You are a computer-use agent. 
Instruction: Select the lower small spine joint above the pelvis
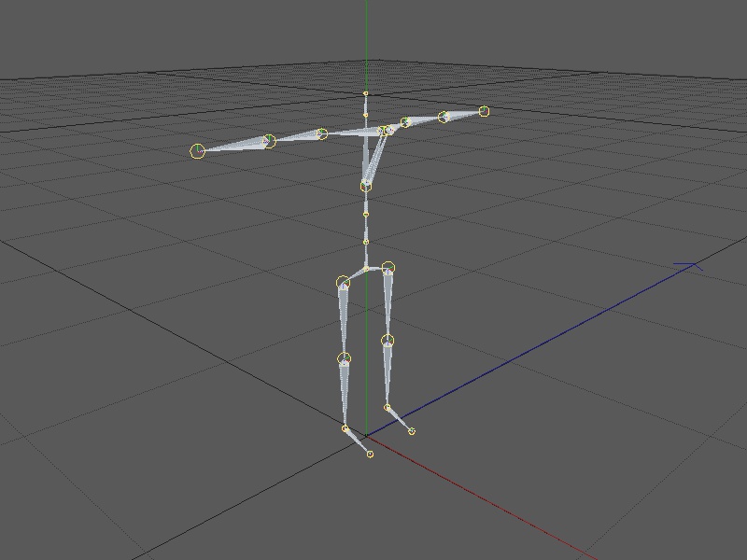(366, 243)
